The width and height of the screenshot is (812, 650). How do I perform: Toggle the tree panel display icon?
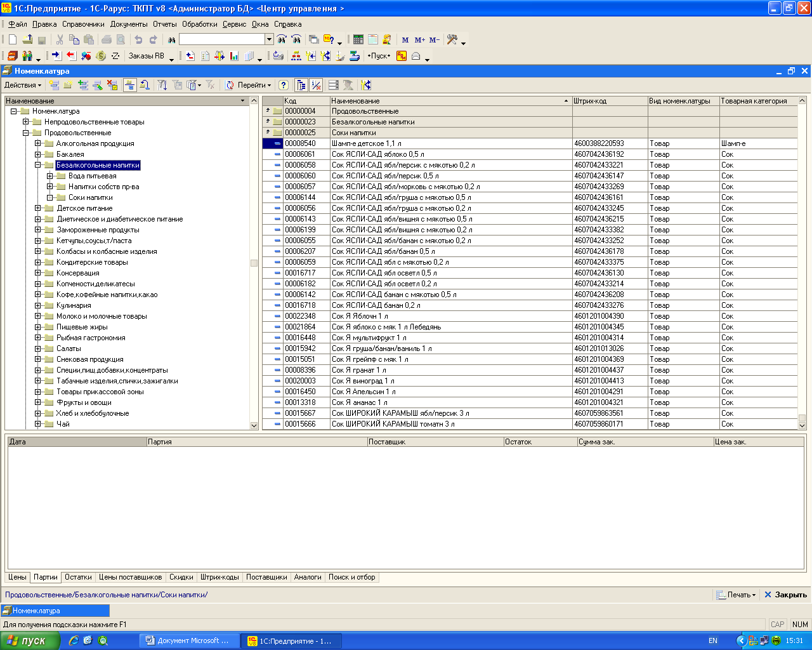click(301, 85)
